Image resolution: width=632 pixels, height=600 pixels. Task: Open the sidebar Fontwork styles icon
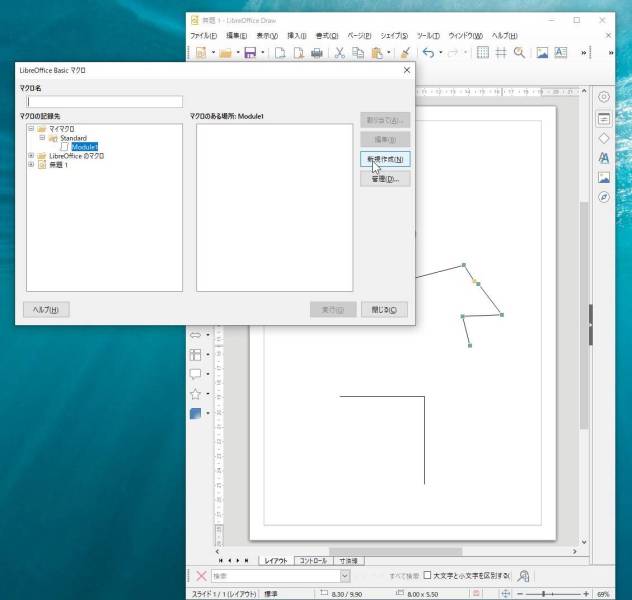point(604,158)
